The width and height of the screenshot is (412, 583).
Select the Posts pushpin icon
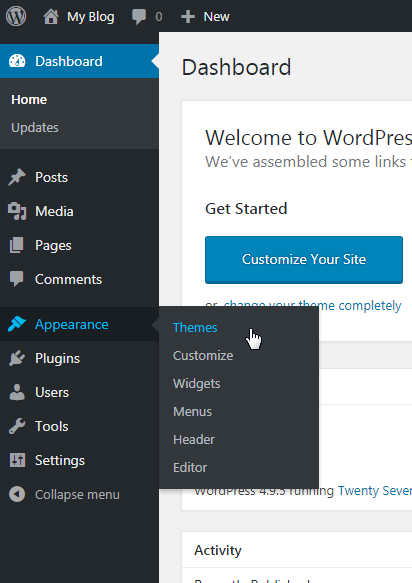(x=17, y=177)
